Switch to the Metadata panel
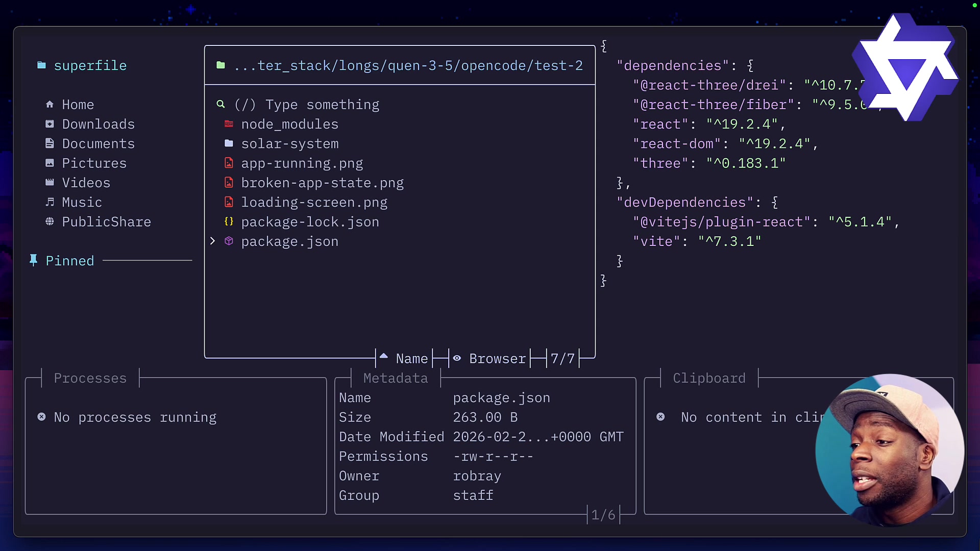980x551 pixels. tap(396, 378)
